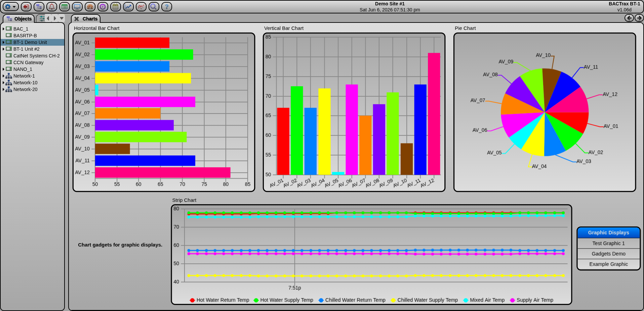Click the AV_10 slice label in pie chart
Viewport: 644px width, 311px height.
pos(543,55)
